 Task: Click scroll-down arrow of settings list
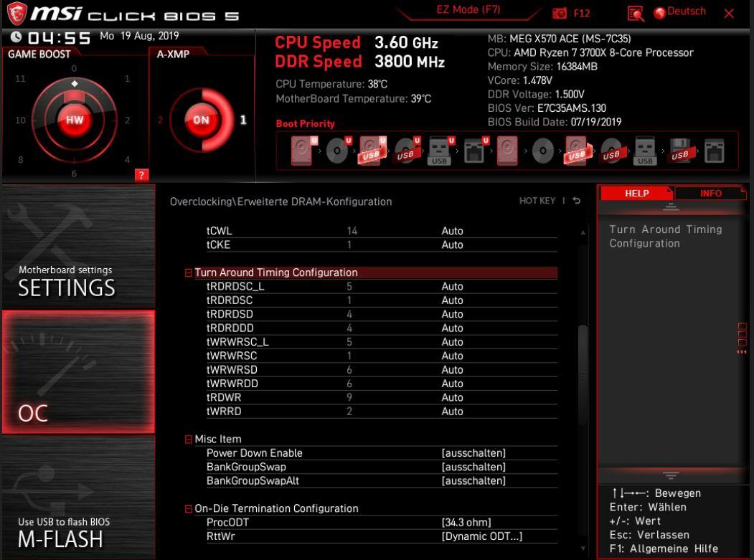[x=583, y=548]
